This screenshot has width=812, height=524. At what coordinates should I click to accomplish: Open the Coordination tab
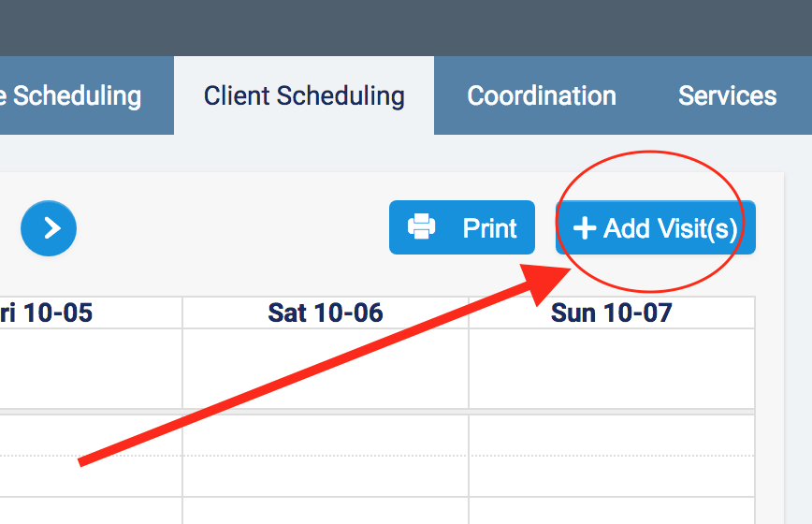coord(542,95)
